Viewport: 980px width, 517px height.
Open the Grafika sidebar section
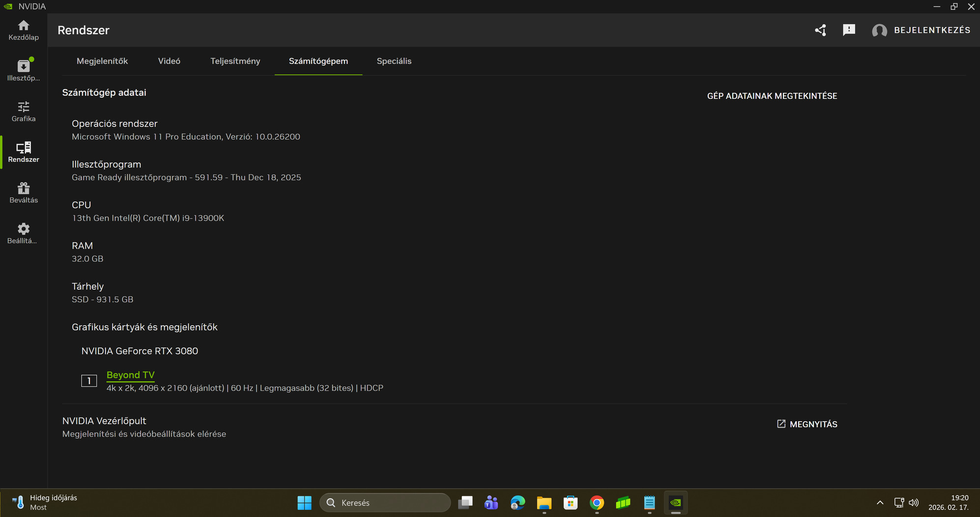pos(24,112)
